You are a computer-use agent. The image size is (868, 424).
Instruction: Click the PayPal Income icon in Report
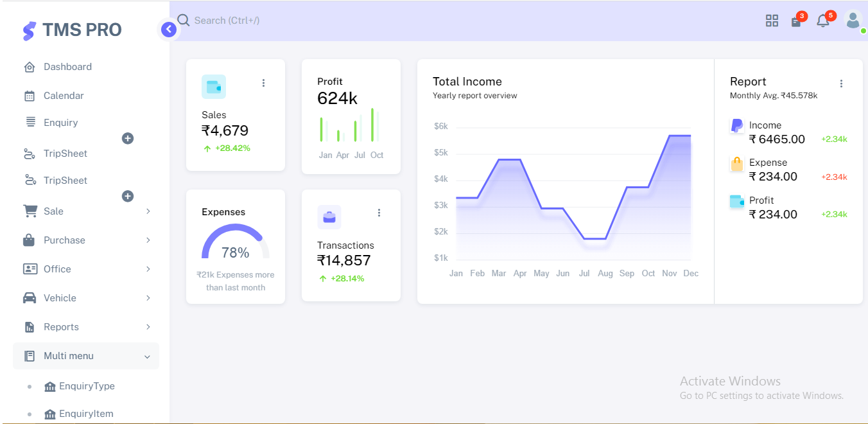[737, 126]
